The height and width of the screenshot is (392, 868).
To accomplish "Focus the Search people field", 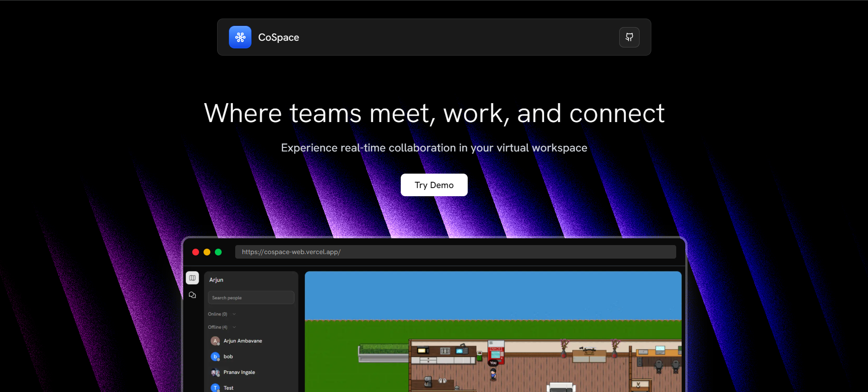I will tap(251, 298).
